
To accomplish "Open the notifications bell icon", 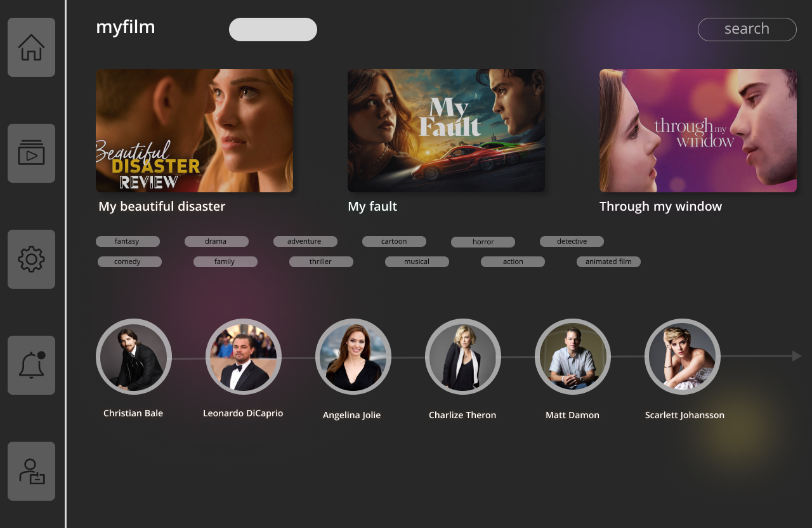I will click(31, 365).
